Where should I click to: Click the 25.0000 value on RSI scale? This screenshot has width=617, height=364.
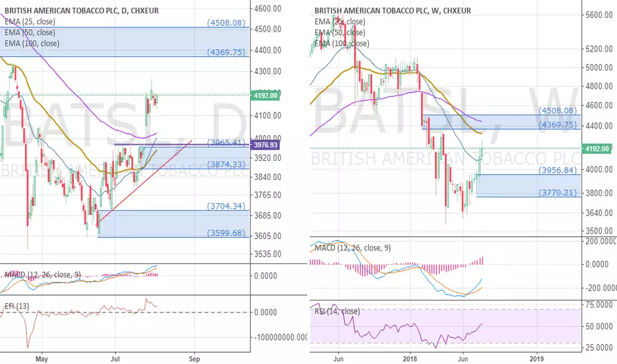[599, 348]
